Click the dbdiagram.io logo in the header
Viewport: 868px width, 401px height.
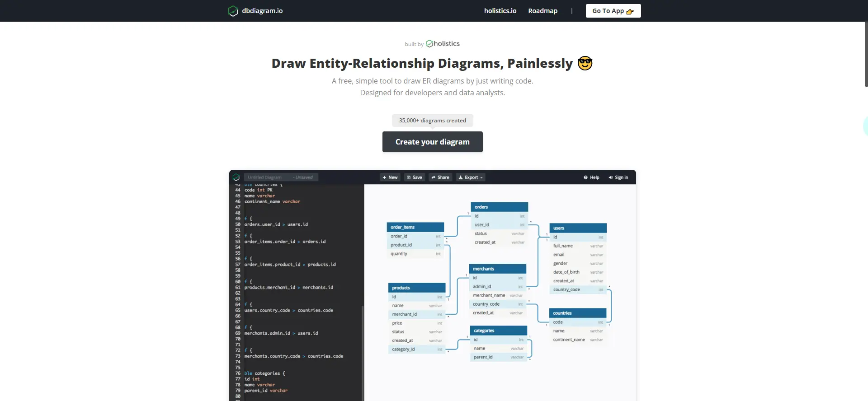coord(255,11)
